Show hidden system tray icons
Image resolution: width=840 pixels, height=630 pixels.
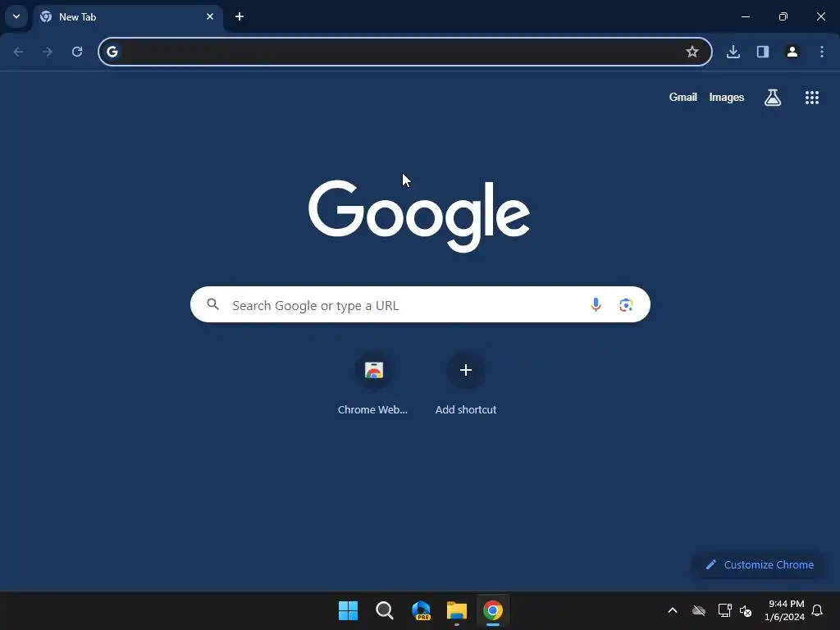673,610
